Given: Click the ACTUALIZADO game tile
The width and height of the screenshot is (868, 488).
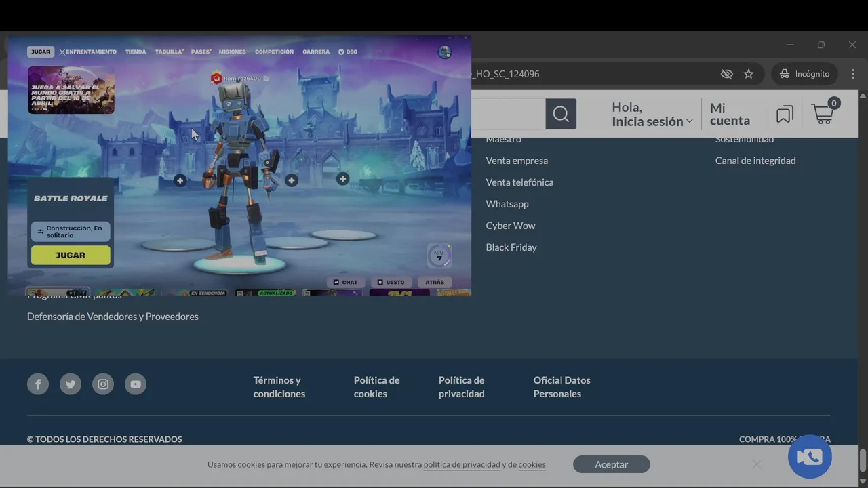Looking at the screenshot, I should click(x=266, y=293).
